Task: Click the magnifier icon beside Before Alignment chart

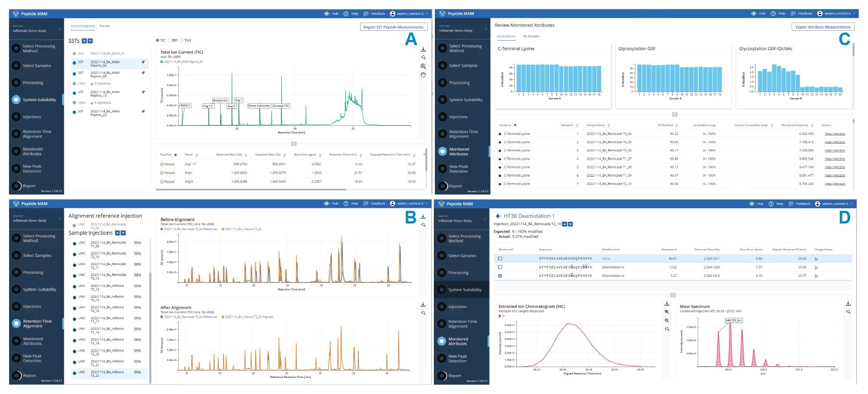Action: click(x=423, y=225)
